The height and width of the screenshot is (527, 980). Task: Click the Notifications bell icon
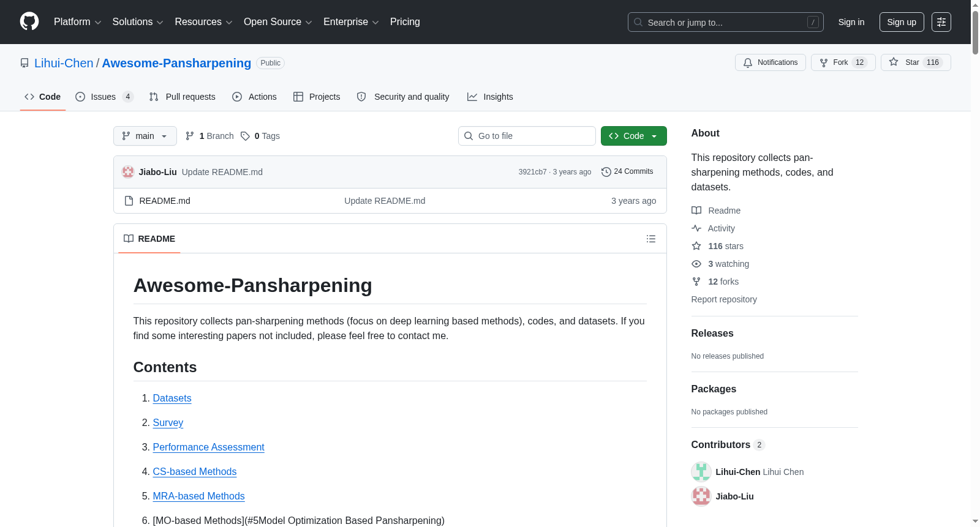click(x=748, y=62)
